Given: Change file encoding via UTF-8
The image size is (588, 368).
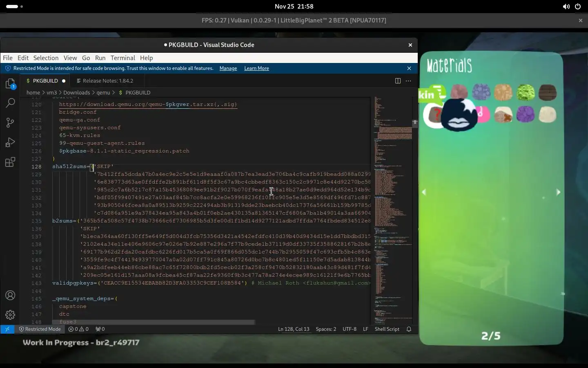Looking at the screenshot, I should [350, 329].
